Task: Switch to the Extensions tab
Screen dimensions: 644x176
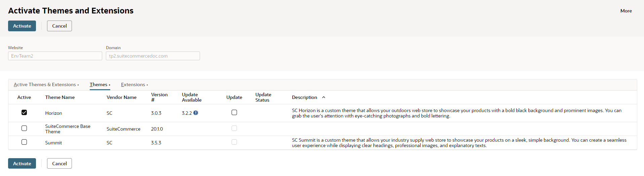Action: pyautogui.click(x=134, y=84)
